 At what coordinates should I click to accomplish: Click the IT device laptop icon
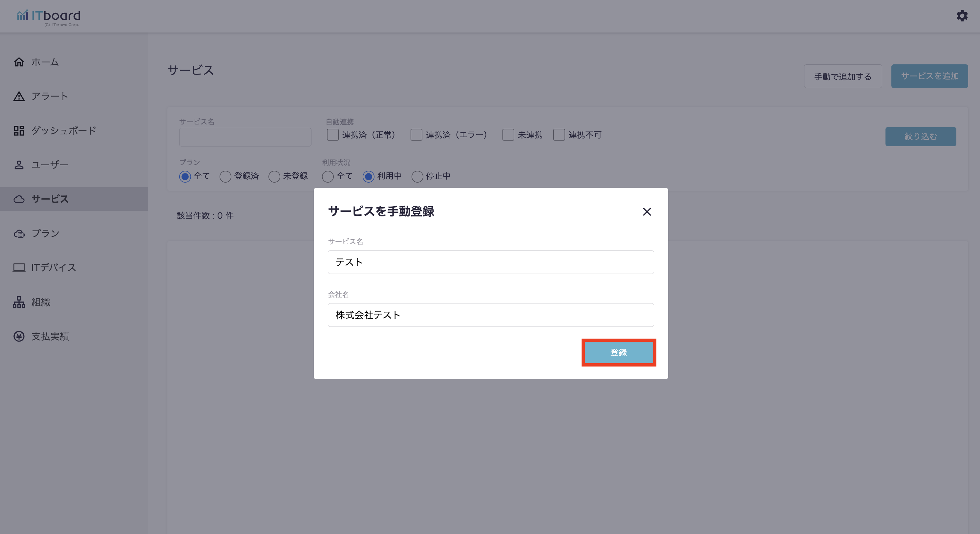pyautogui.click(x=19, y=268)
